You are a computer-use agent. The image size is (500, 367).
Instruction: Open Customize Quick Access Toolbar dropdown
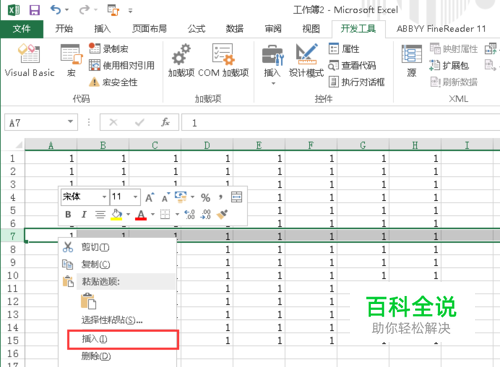(130, 11)
